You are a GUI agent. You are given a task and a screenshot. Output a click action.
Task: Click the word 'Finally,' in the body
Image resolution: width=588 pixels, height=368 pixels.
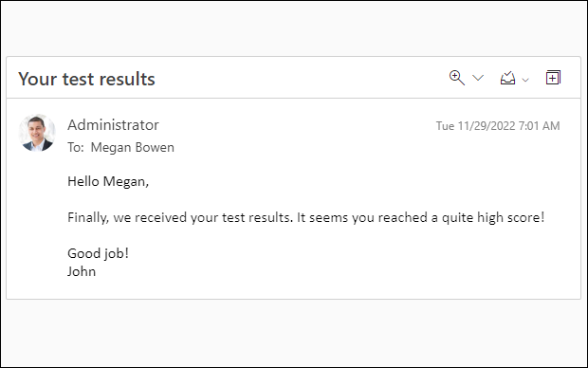pos(88,217)
